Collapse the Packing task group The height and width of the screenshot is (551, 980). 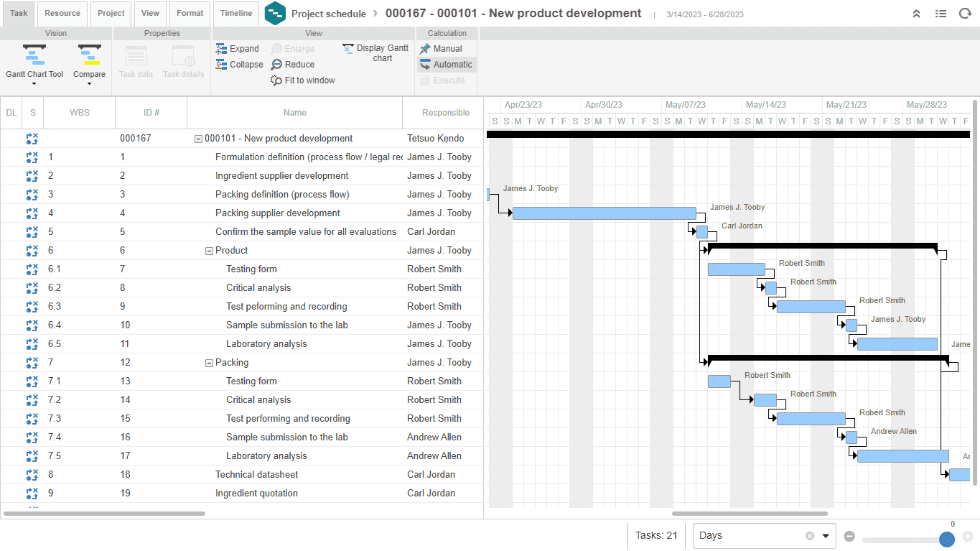pyautogui.click(x=210, y=364)
